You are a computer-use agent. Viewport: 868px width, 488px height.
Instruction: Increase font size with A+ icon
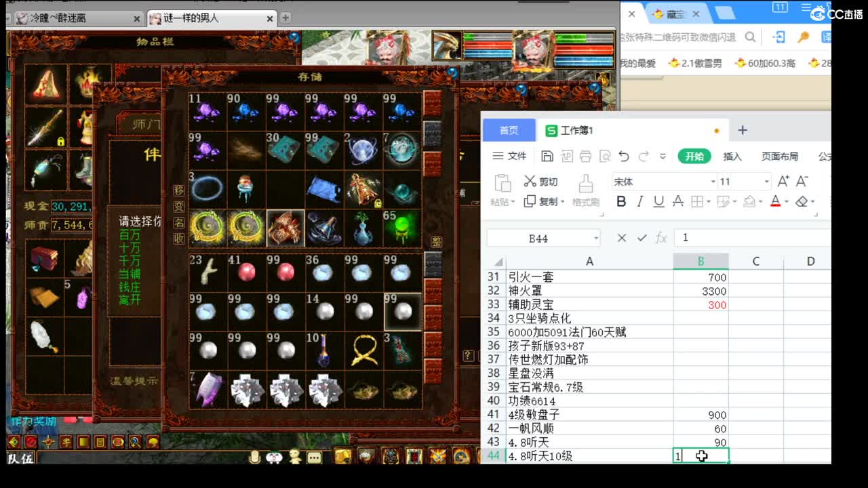pos(783,181)
